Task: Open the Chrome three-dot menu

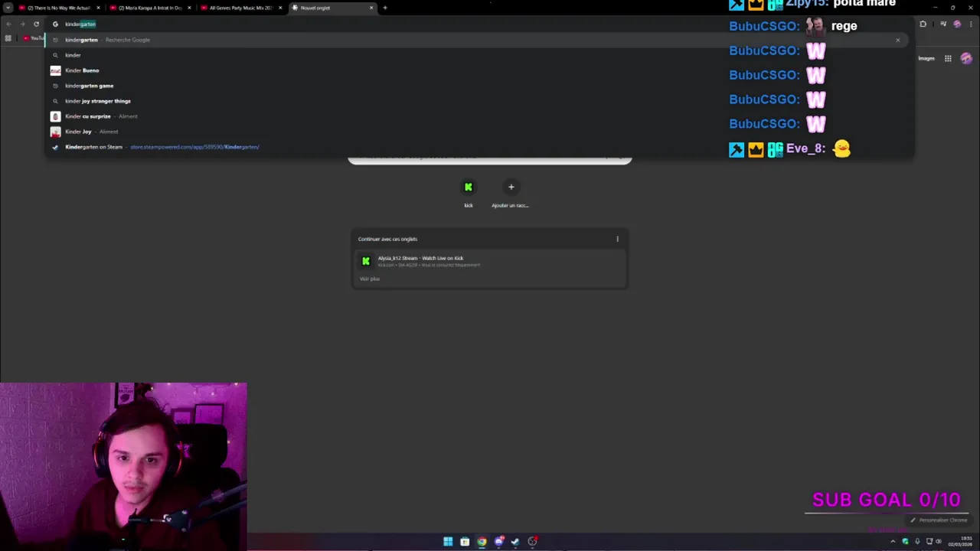Action: [x=972, y=24]
